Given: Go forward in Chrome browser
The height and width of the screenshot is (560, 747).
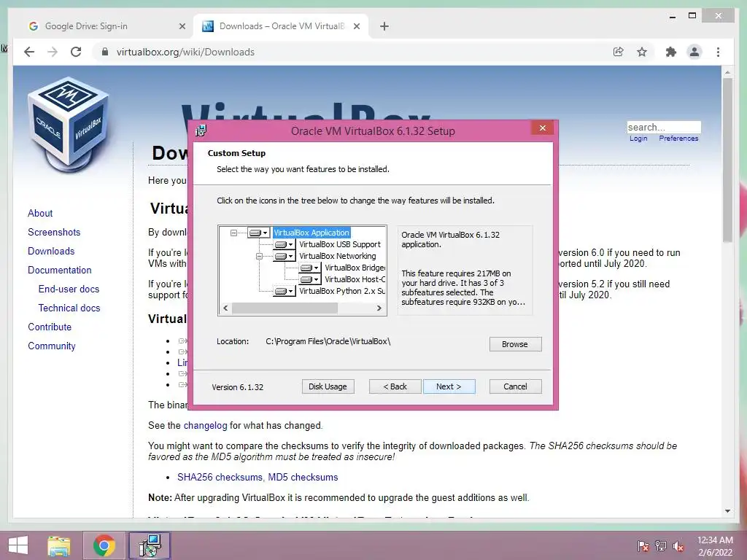Looking at the screenshot, I should pos(53,52).
